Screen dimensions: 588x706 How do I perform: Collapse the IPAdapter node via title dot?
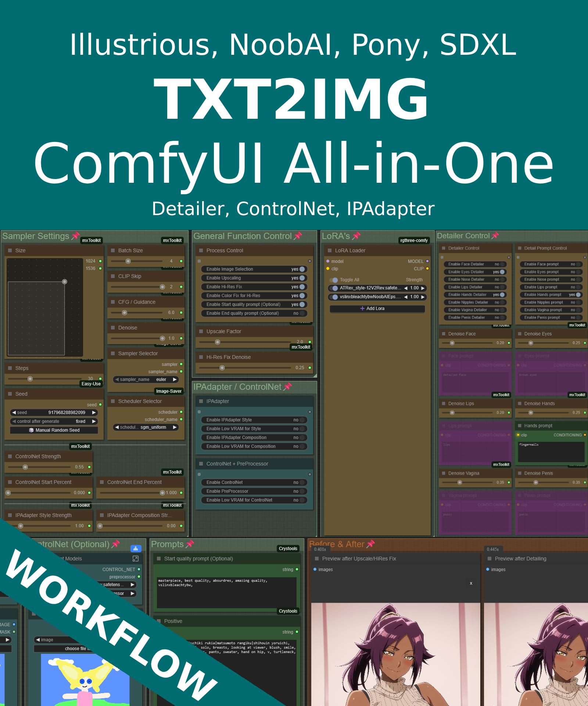click(x=201, y=401)
